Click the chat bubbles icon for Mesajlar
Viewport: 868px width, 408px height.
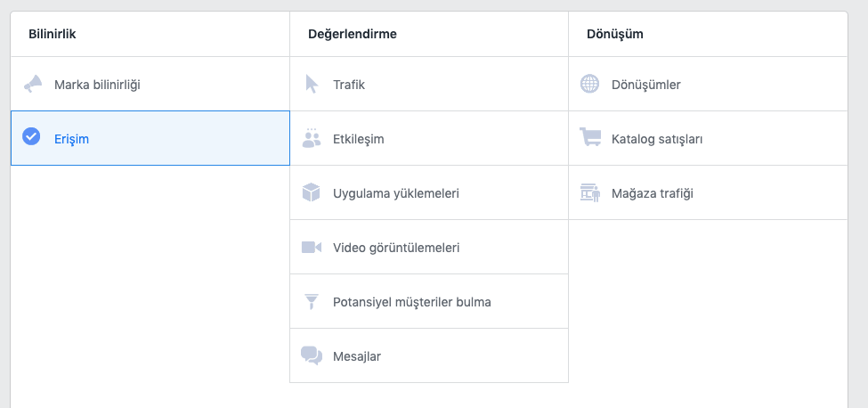(x=312, y=356)
